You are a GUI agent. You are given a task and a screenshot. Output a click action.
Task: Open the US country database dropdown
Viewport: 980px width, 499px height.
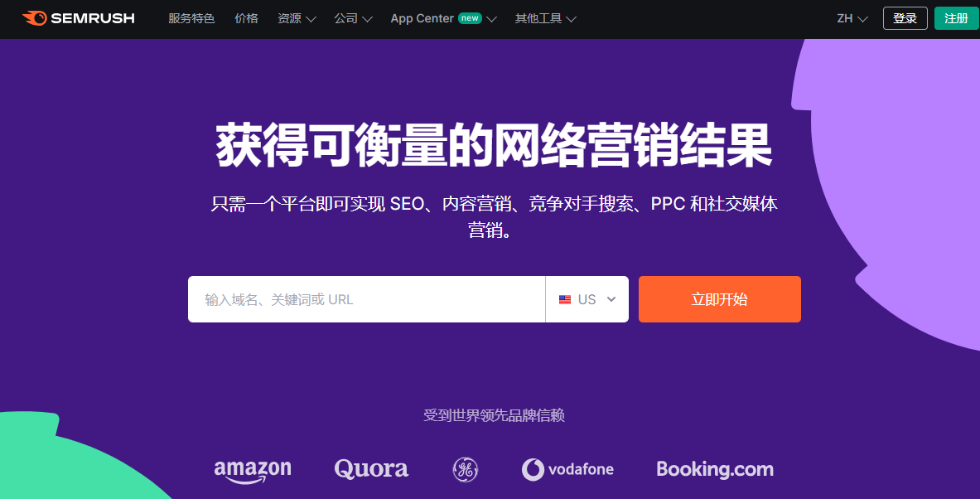[587, 299]
